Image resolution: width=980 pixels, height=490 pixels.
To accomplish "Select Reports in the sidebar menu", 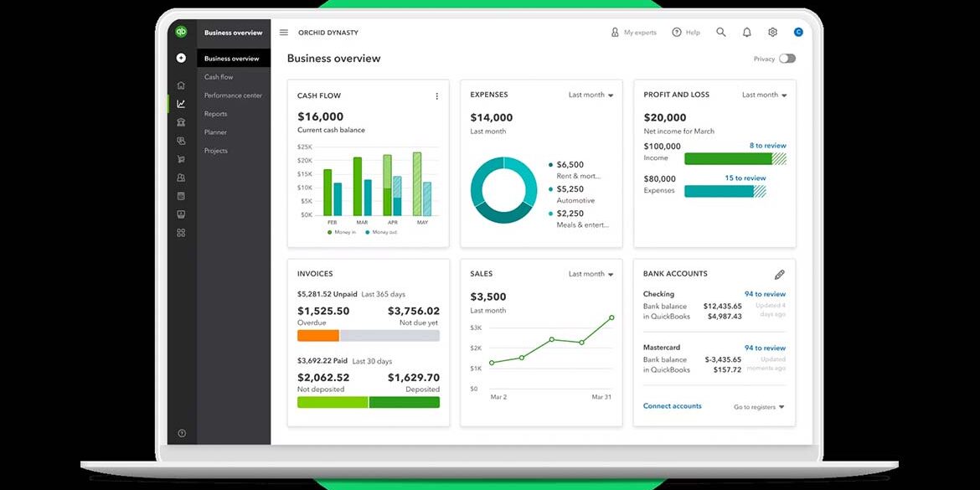I will [214, 113].
